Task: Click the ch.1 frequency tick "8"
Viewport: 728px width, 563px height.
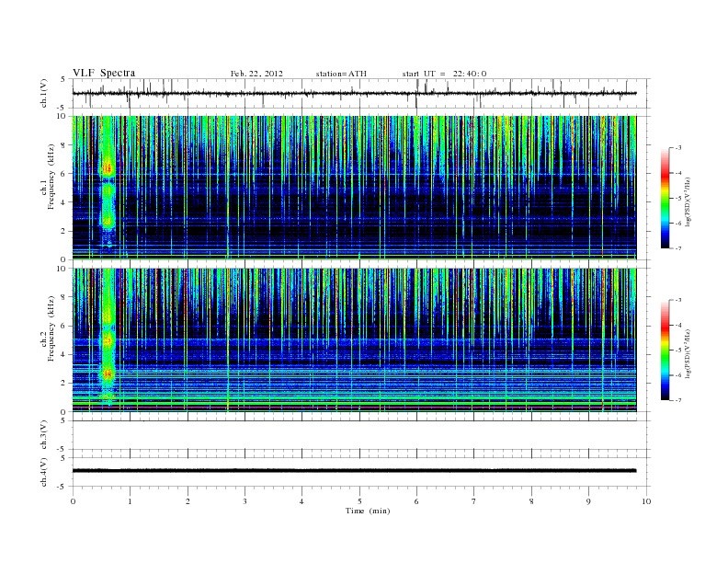Action: [x=63, y=145]
